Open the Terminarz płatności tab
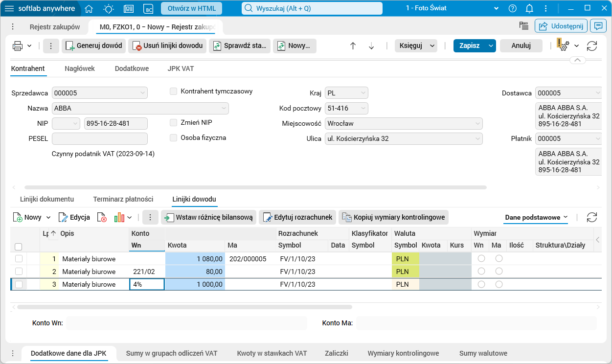Viewport: 612px width, 364px height. (123, 199)
